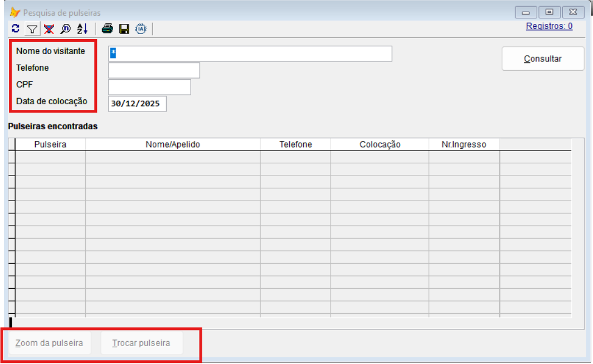The height and width of the screenshot is (364, 593).
Task: Toggle the funnel filter icon
Action: point(32,29)
